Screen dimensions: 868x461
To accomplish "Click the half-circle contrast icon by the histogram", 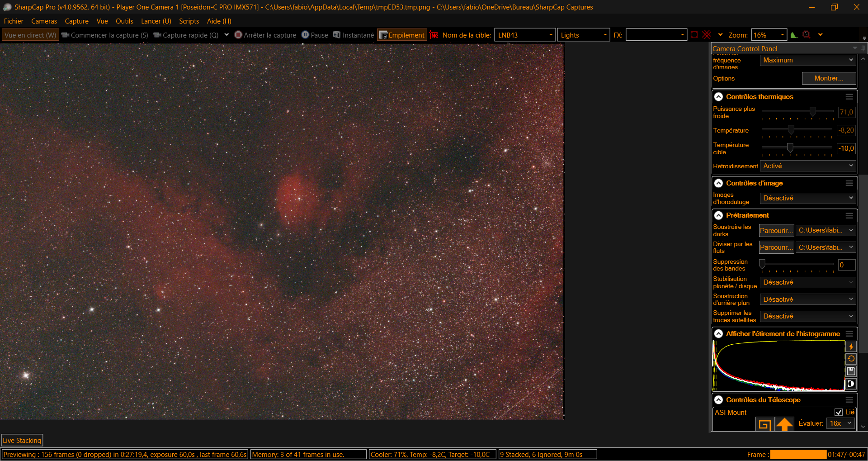I will click(851, 384).
